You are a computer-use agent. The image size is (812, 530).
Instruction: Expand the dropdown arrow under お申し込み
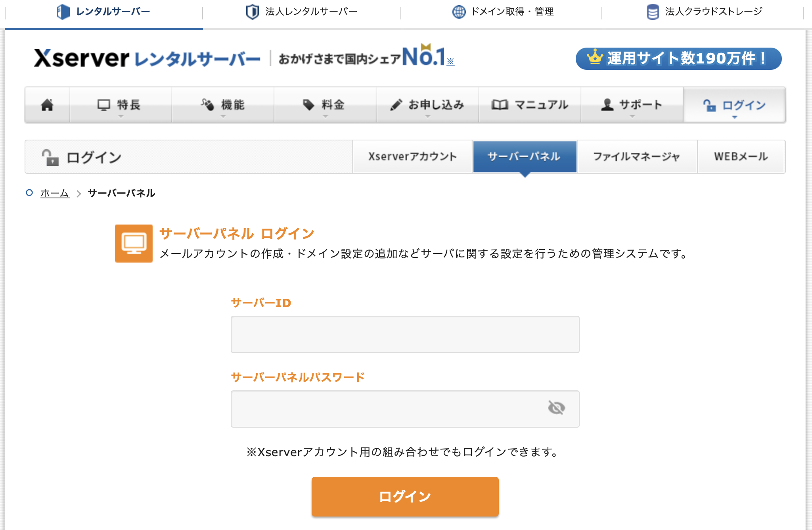point(427,117)
